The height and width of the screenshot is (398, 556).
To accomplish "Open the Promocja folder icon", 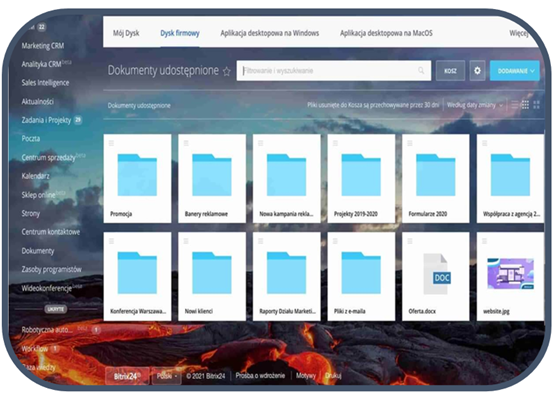I will pos(137,175).
